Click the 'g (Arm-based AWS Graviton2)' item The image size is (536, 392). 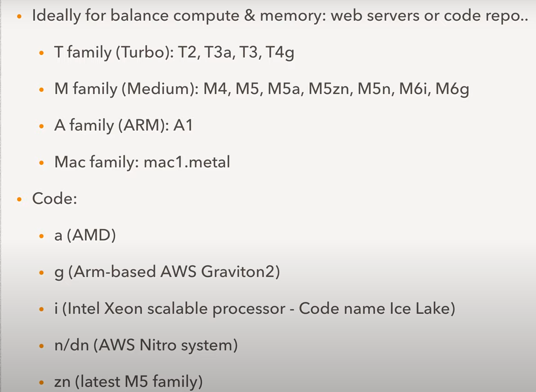click(167, 272)
